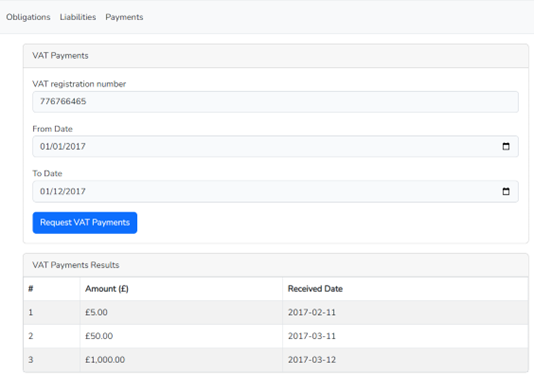The image size is (534, 375).
Task: Open the Payments nav link
Action: coord(124,17)
